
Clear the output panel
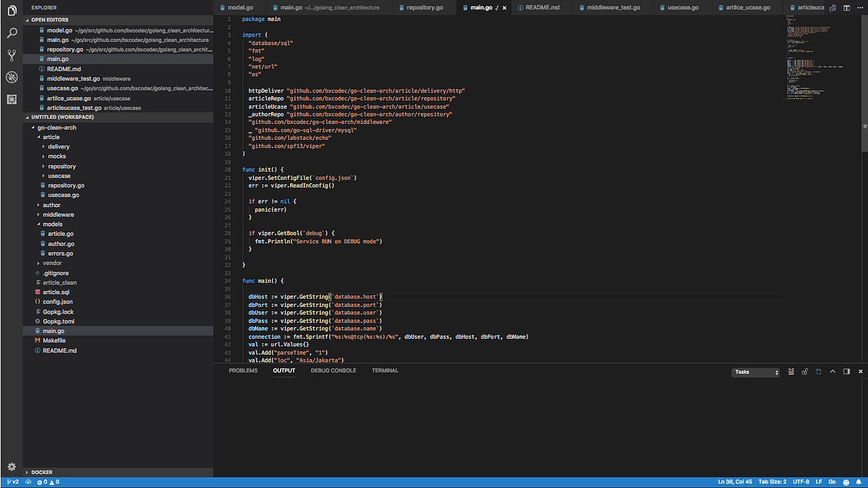pos(791,371)
